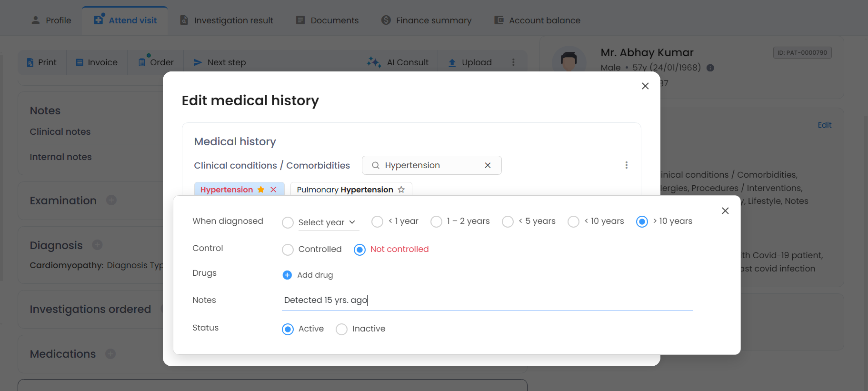
Task: Click the AI Consult sparkle icon
Action: click(374, 62)
